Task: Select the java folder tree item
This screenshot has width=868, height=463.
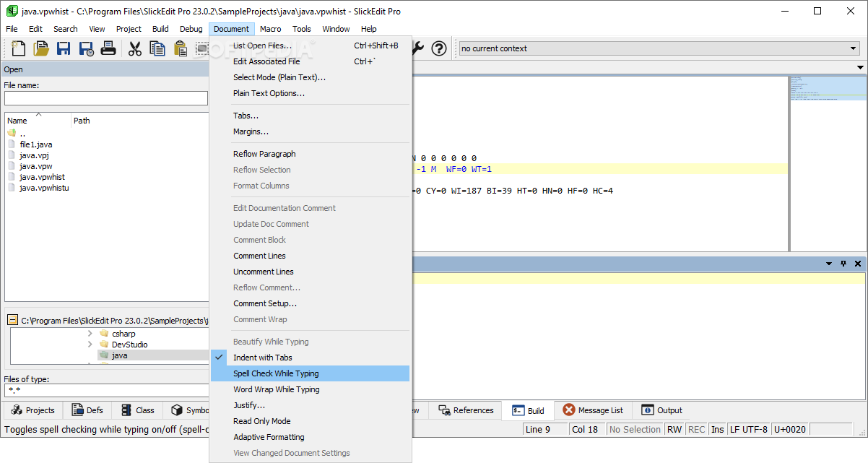Action: (120, 355)
